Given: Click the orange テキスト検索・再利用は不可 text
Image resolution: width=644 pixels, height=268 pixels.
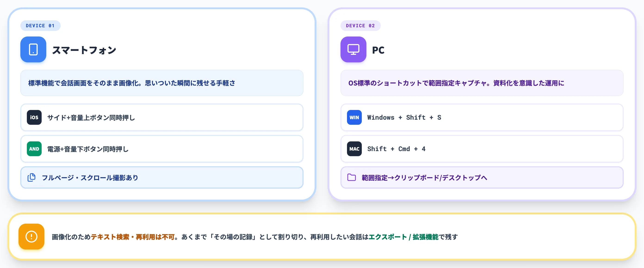Looking at the screenshot, I should [133, 237].
